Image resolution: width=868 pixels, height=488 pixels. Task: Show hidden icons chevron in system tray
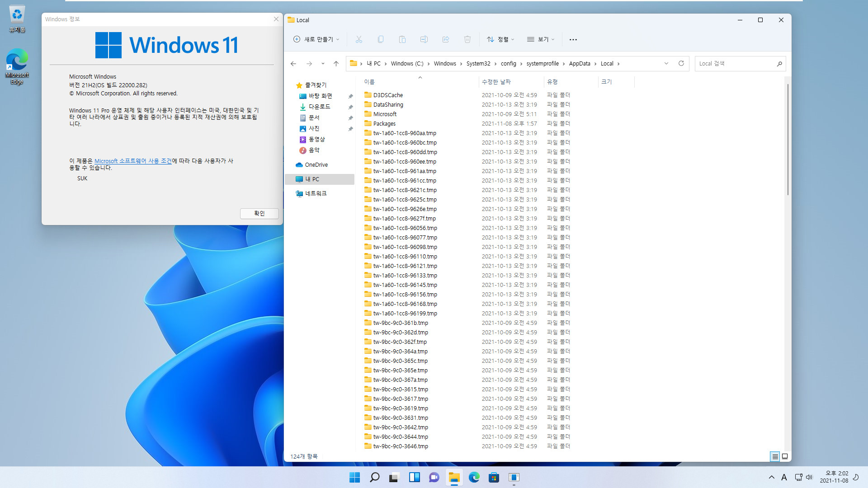click(x=772, y=477)
